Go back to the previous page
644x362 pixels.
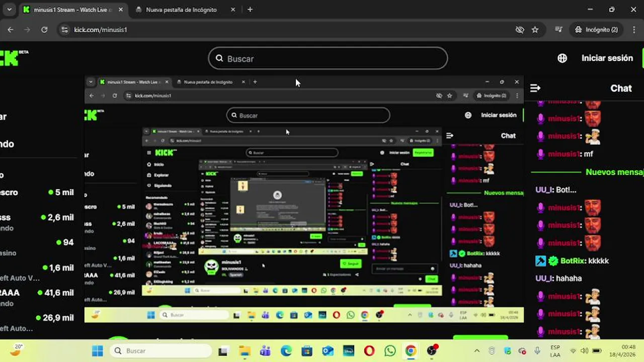pyautogui.click(x=11, y=30)
